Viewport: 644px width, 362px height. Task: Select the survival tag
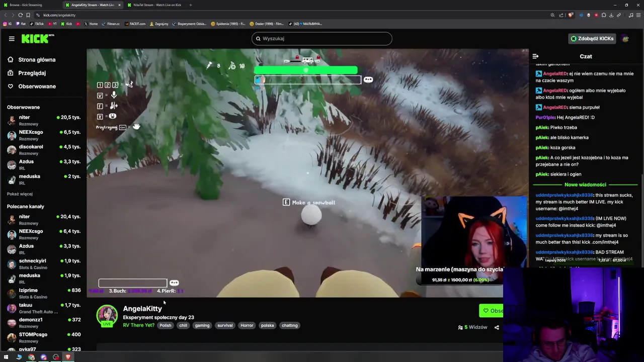click(x=225, y=325)
